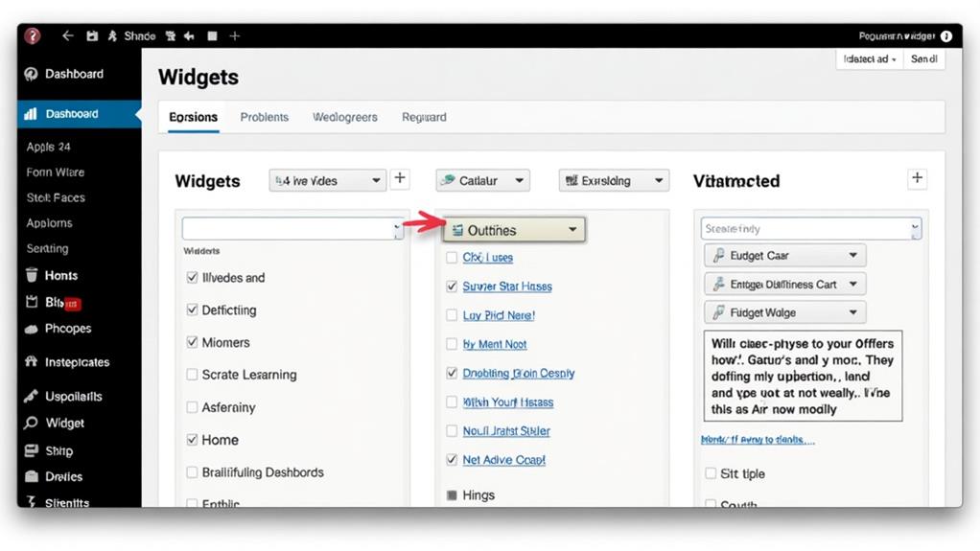Check the Asferniny checkbox
Viewport: 980px width, 551px height.
click(192, 407)
